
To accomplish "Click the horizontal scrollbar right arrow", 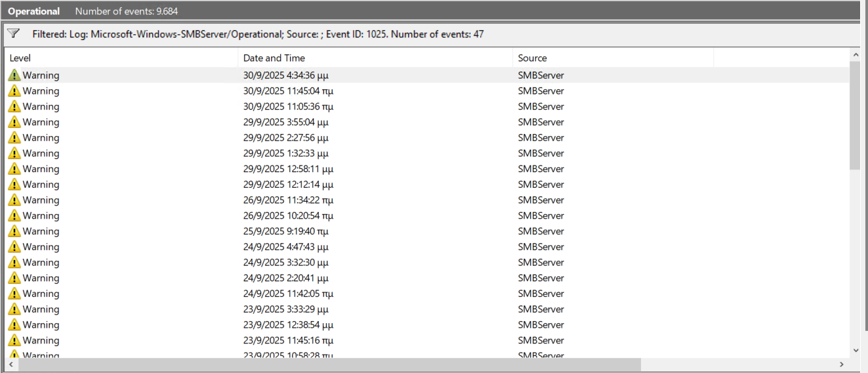I will (842, 364).
